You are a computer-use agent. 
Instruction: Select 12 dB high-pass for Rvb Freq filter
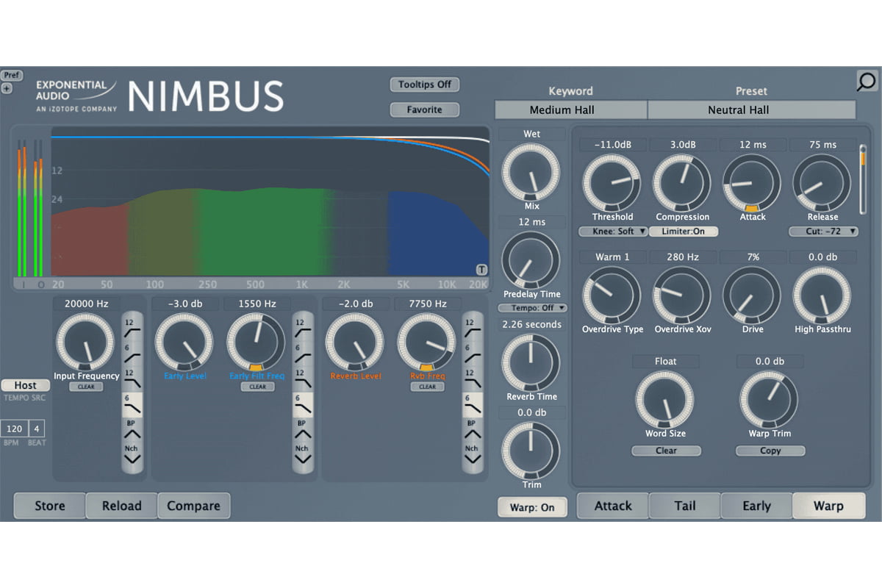point(473,326)
